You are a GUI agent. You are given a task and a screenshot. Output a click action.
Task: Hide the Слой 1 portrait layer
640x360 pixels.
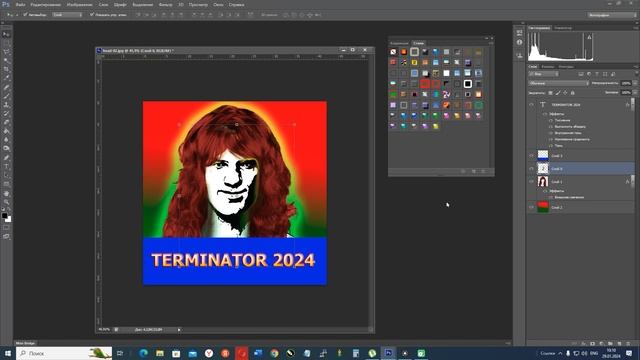tap(531, 181)
